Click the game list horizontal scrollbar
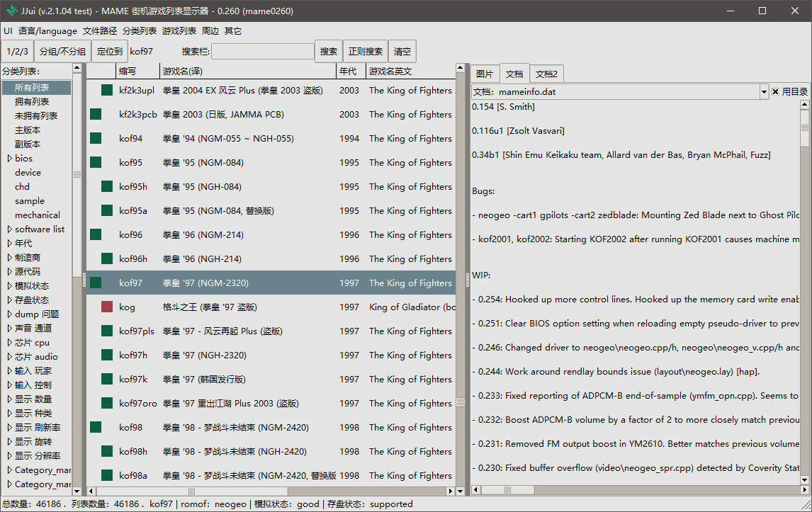 (271, 491)
